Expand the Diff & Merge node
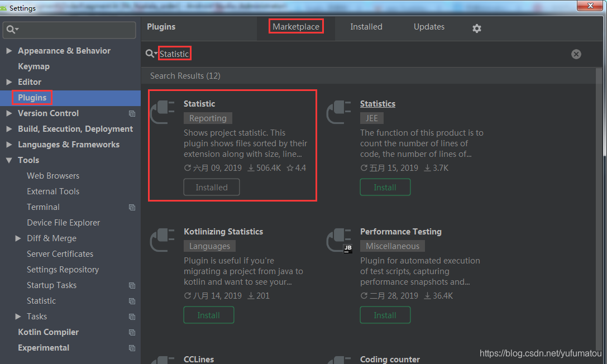The height and width of the screenshot is (364, 607). (x=18, y=238)
